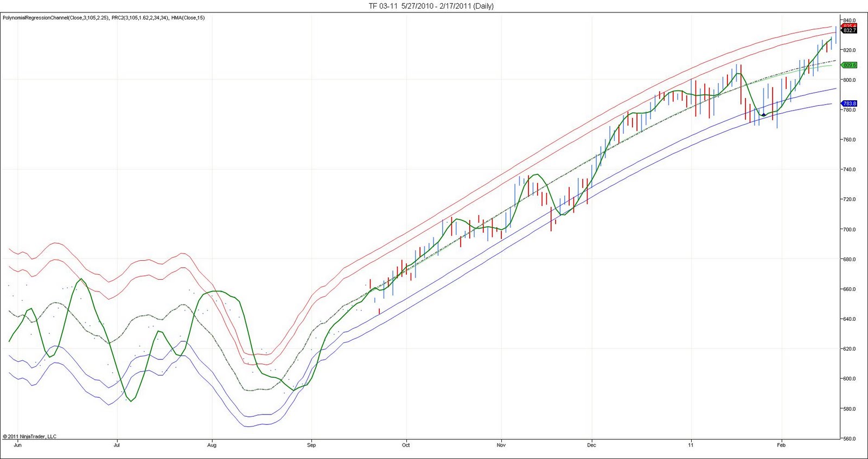Screen dimensions: 868x459
Task: Click the 640.0 price axis label
Action: [850, 319]
